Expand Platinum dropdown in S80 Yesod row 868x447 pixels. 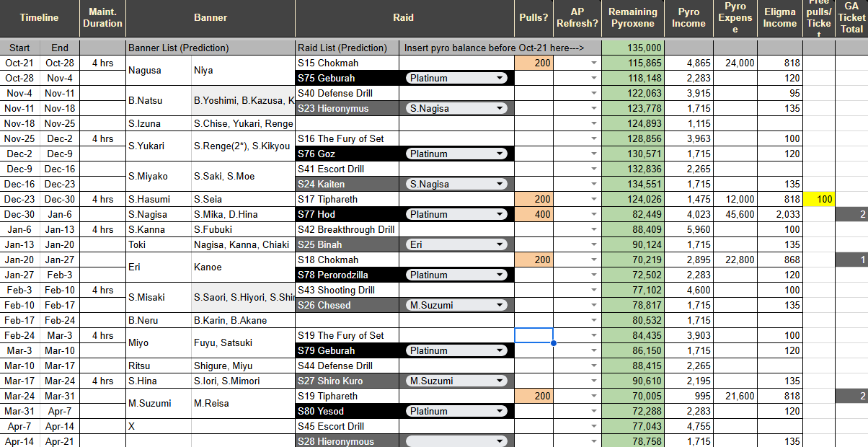(457, 411)
